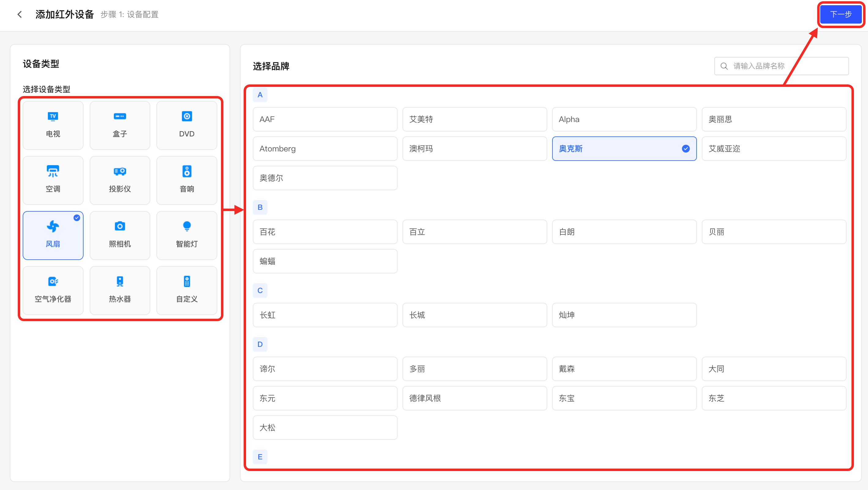Image resolution: width=868 pixels, height=490 pixels.
Task: Select the 自定义 custom device type
Action: click(187, 291)
